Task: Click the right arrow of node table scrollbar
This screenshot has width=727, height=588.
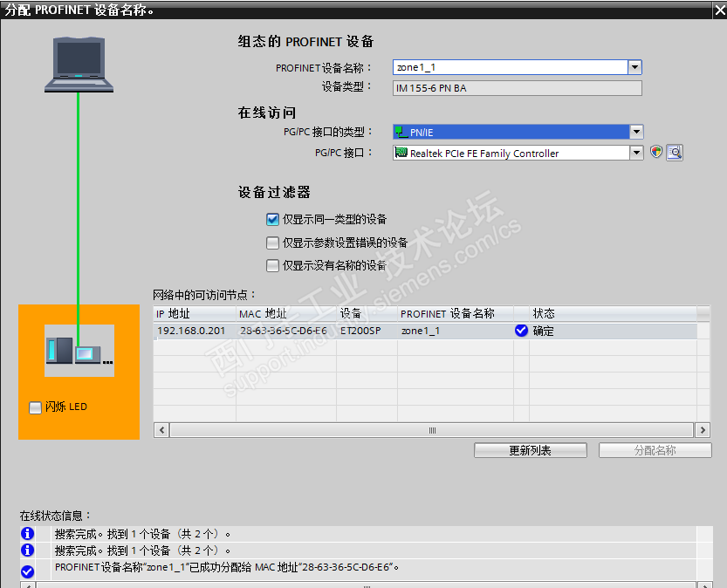Action: pyautogui.click(x=703, y=430)
